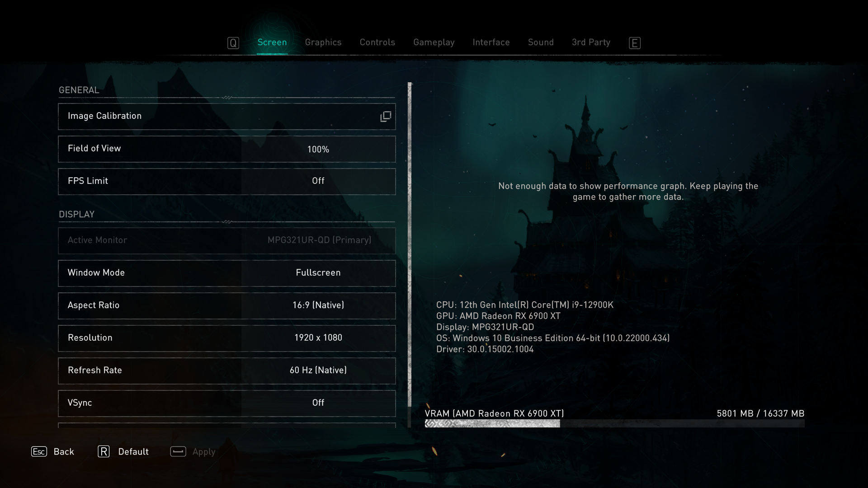Open the 3rd Party settings tab
Image resolution: width=868 pixels, height=488 pixels.
[x=591, y=42]
